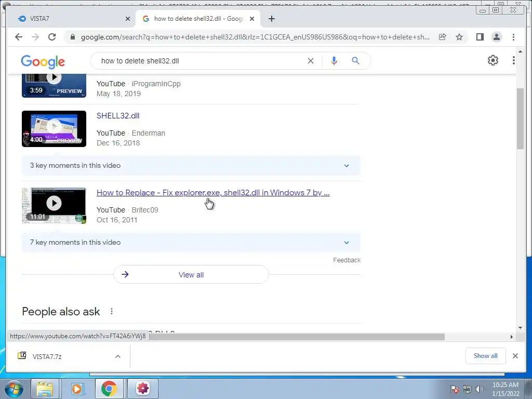Click the horizontal scrollbar right arrow
The image size is (532, 399).
[512, 337]
